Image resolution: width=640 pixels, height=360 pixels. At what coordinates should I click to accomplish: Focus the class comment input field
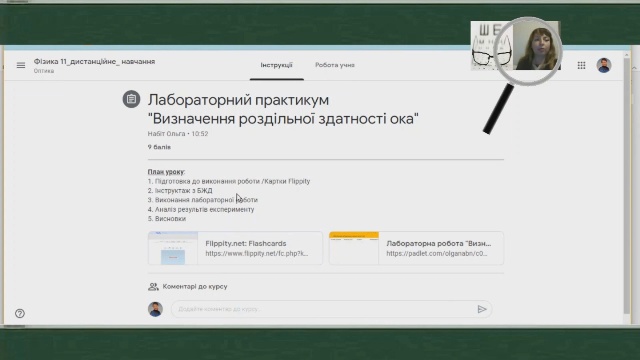click(x=331, y=309)
